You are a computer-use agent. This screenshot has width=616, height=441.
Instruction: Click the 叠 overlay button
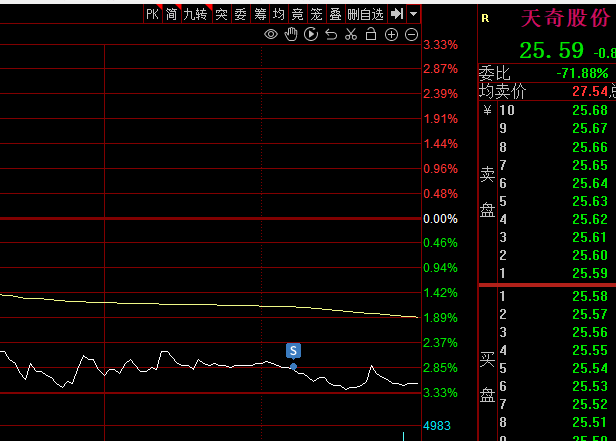(x=336, y=14)
